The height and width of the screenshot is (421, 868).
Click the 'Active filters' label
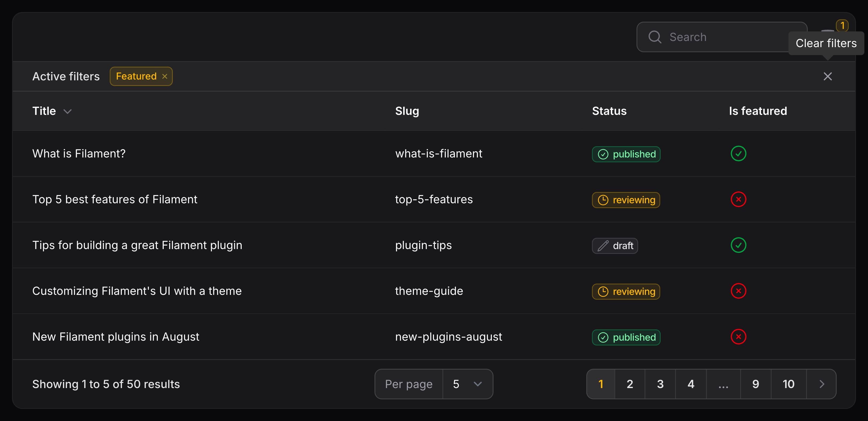tap(66, 76)
